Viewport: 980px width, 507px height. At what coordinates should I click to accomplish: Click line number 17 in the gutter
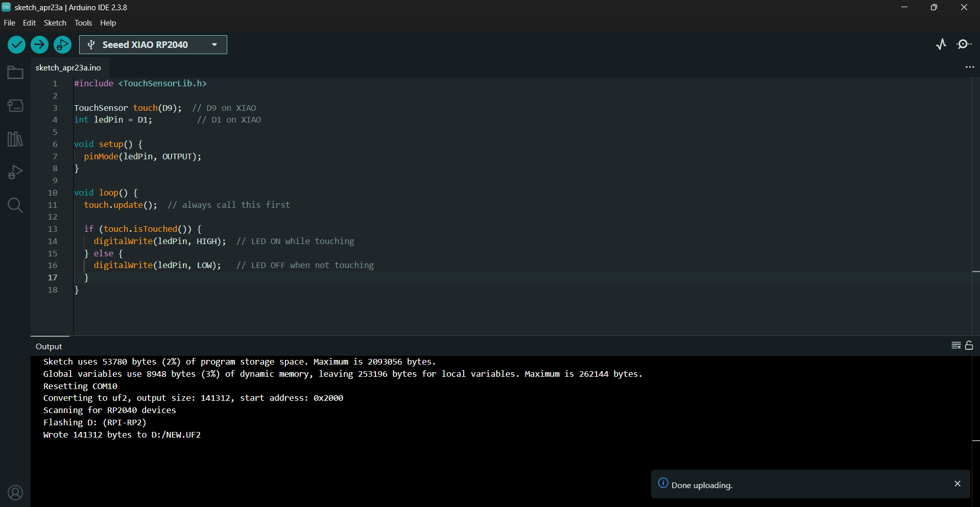point(53,278)
